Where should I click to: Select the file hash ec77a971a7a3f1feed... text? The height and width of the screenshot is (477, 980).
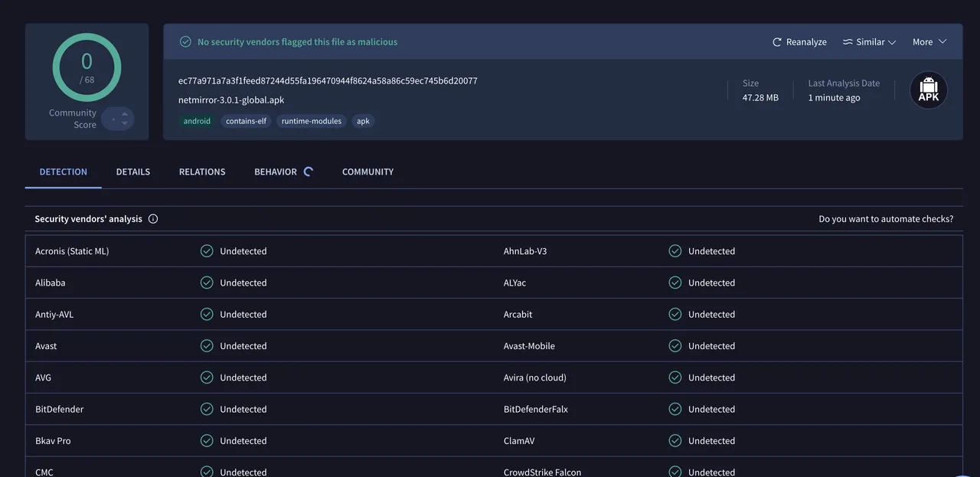[x=328, y=80]
